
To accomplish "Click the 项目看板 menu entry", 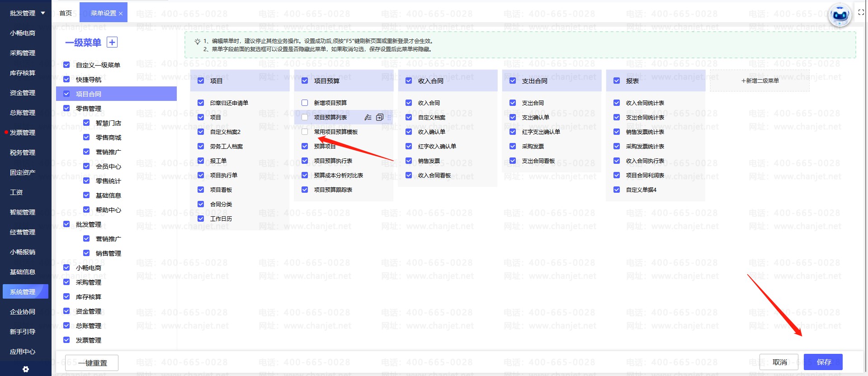I will click(x=221, y=190).
